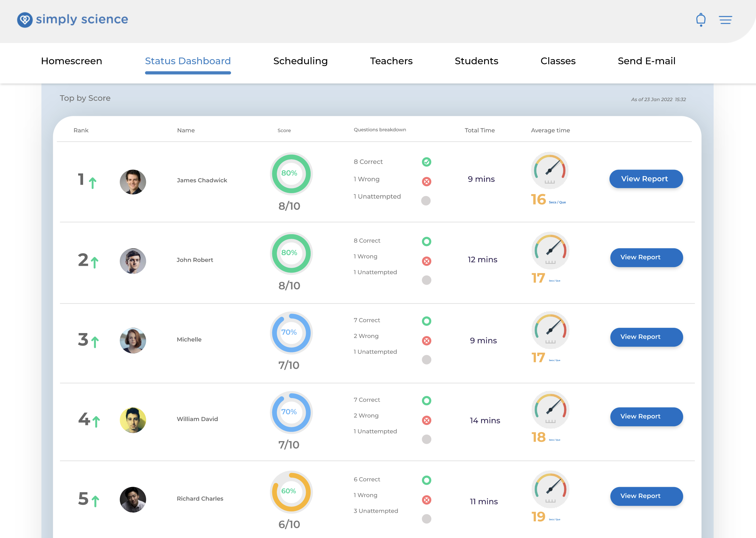Click Richard Charles's red wrong icon
The height and width of the screenshot is (538, 756).
tap(427, 500)
